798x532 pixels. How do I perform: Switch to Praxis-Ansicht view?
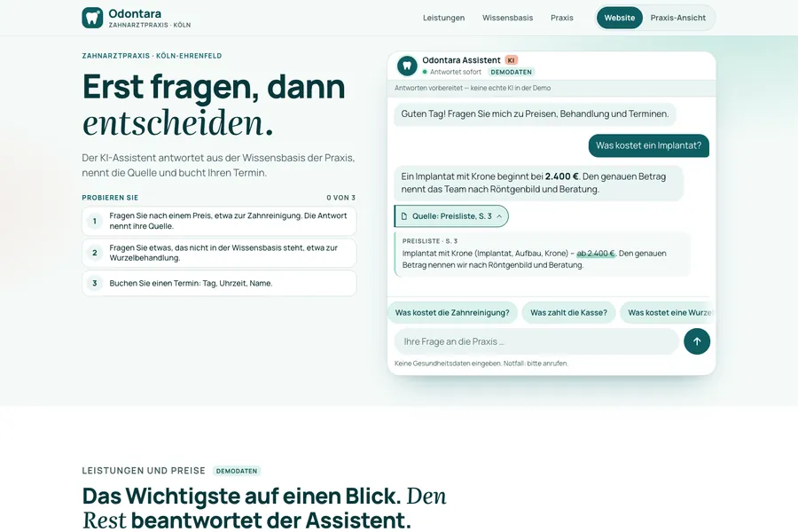pos(678,18)
